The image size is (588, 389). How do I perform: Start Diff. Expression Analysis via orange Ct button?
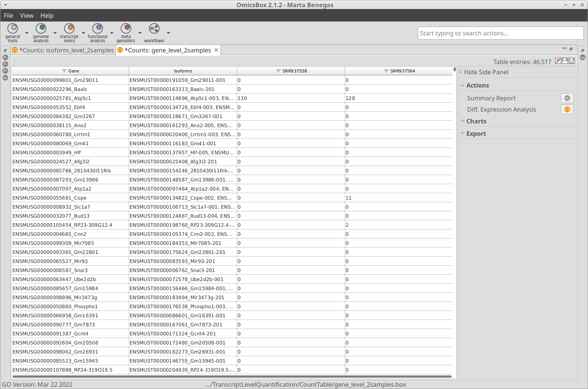tap(567, 109)
